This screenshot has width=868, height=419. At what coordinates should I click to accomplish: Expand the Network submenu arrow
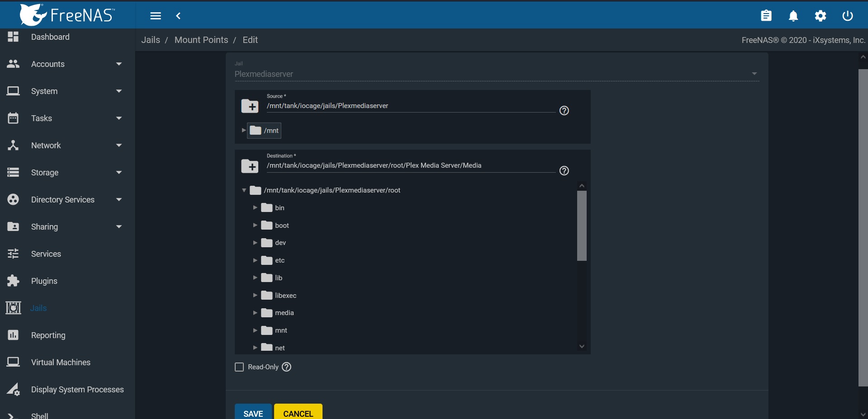[x=119, y=146]
